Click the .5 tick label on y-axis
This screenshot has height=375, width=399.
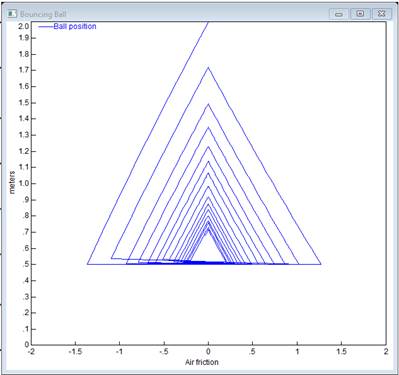tap(26, 265)
